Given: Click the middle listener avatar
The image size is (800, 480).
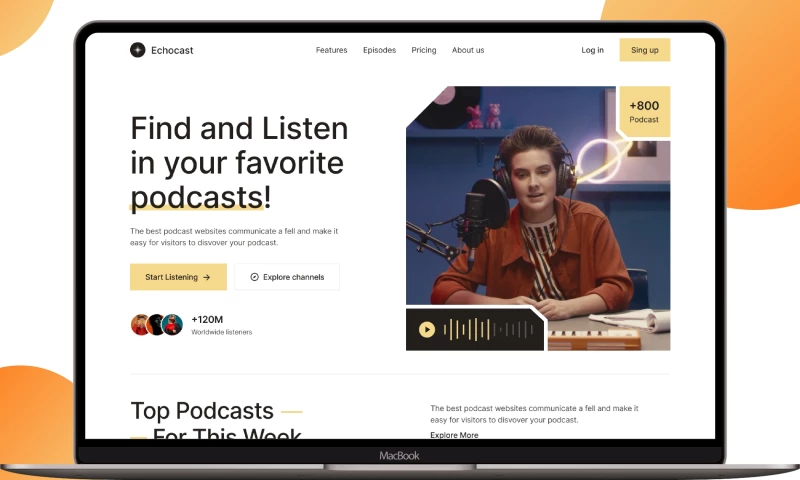Looking at the screenshot, I should pyautogui.click(x=156, y=324).
